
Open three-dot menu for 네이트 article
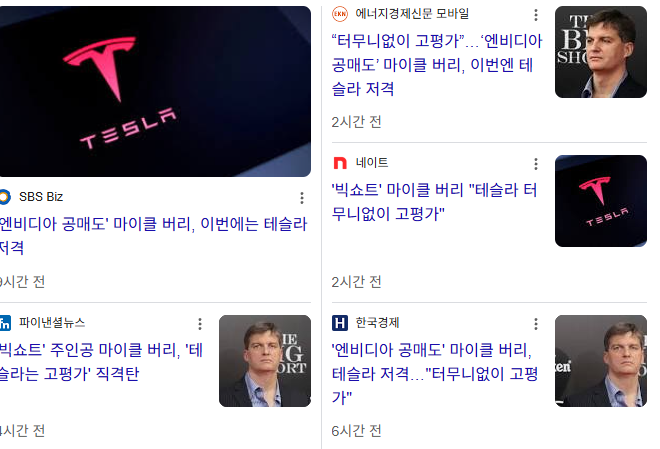point(536,164)
